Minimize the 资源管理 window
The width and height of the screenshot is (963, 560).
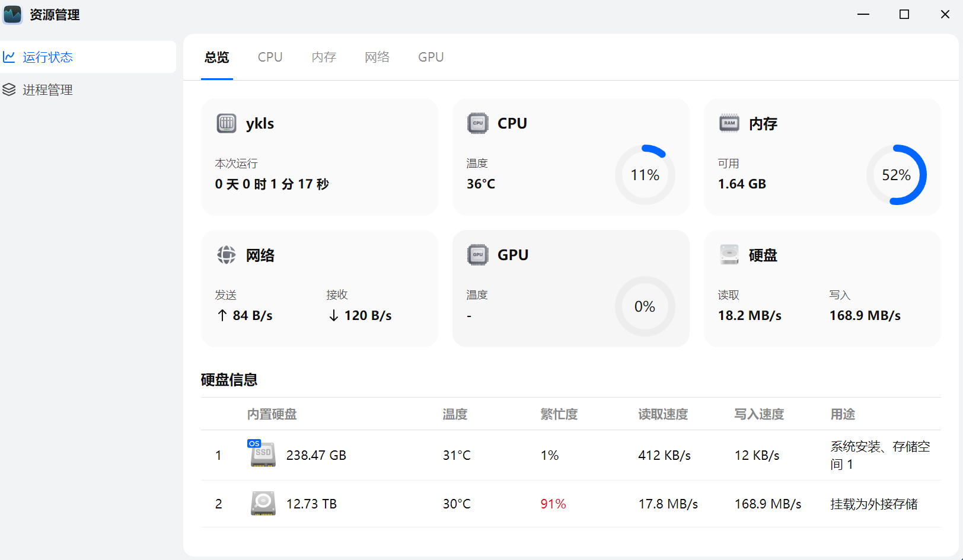click(863, 14)
